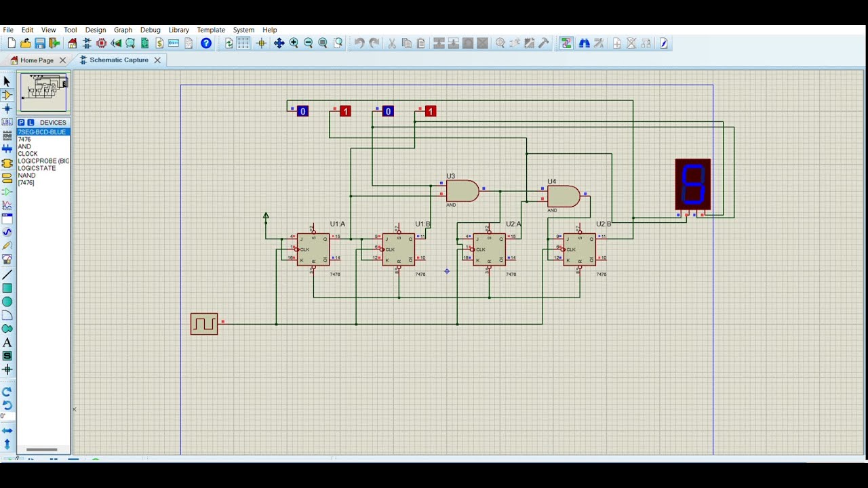Click the Redraw Display refresh icon

click(229, 43)
